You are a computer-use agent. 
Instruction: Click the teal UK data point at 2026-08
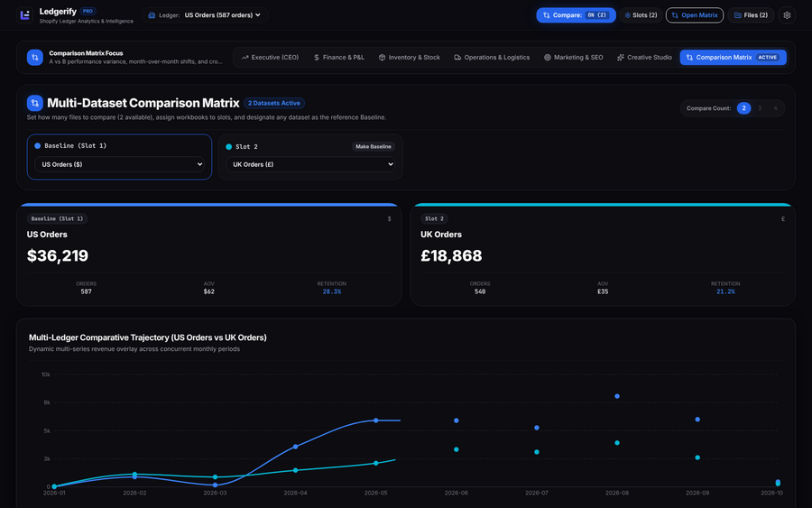tap(617, 443)
